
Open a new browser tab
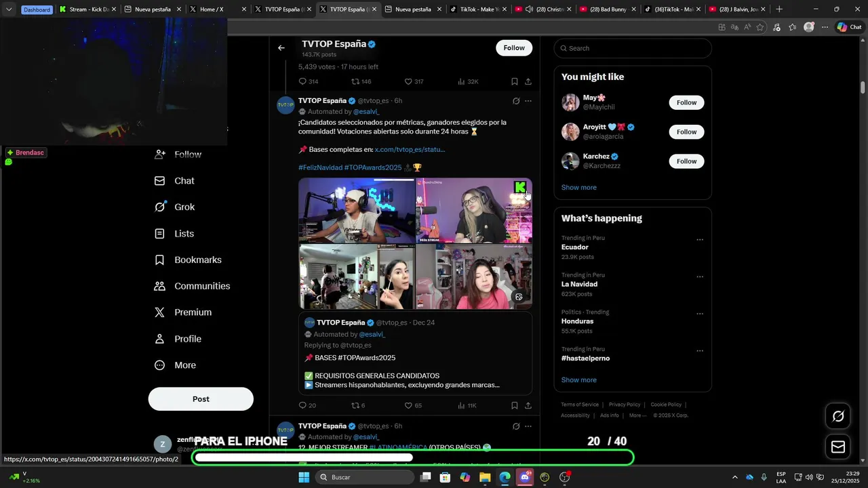(x=779, y=9)
